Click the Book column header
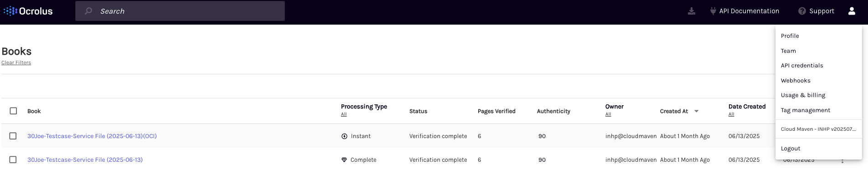This screenshot has width=868, height=170. click(x=34, y=111)
